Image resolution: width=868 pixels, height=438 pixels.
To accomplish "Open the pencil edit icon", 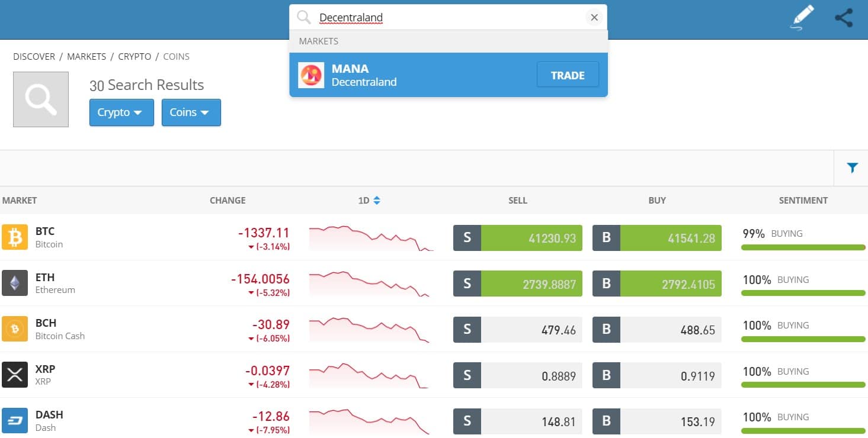I will tap(803, 17).
